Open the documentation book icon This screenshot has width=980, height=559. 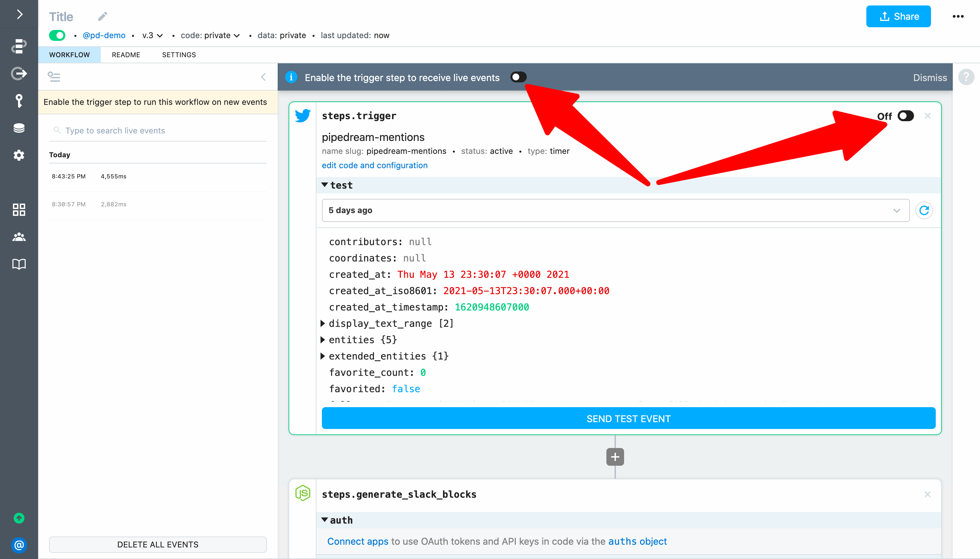(x=19, y=264)
